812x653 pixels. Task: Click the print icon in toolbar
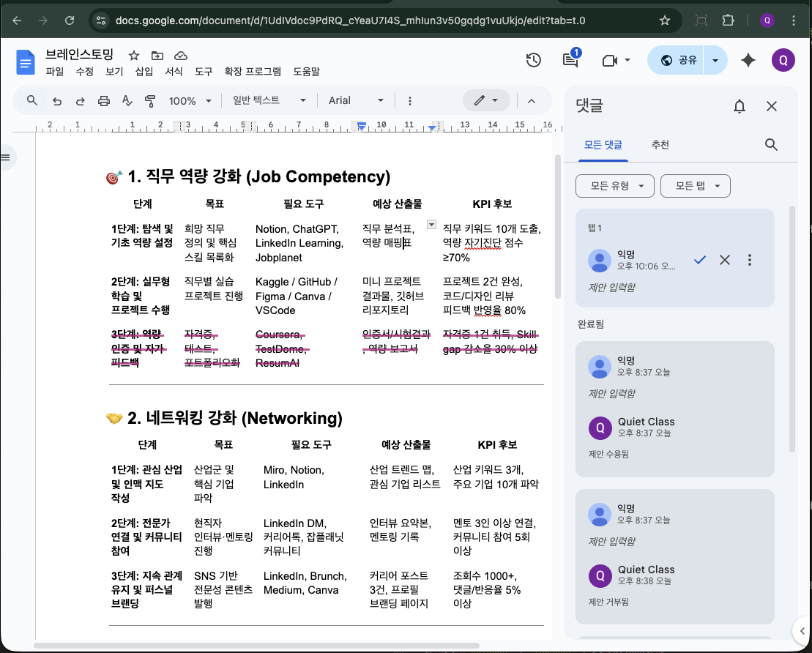tap(104, 101)
